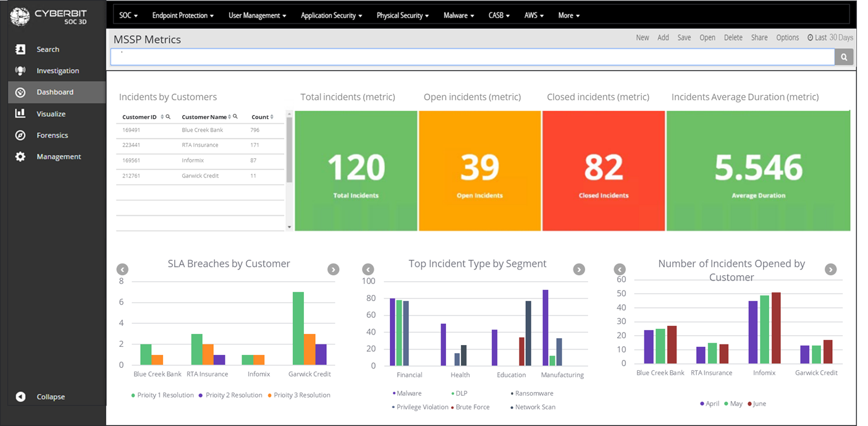Select the Informix table row
The height and width of the screenshot is (426, 868).
point(200,161)
